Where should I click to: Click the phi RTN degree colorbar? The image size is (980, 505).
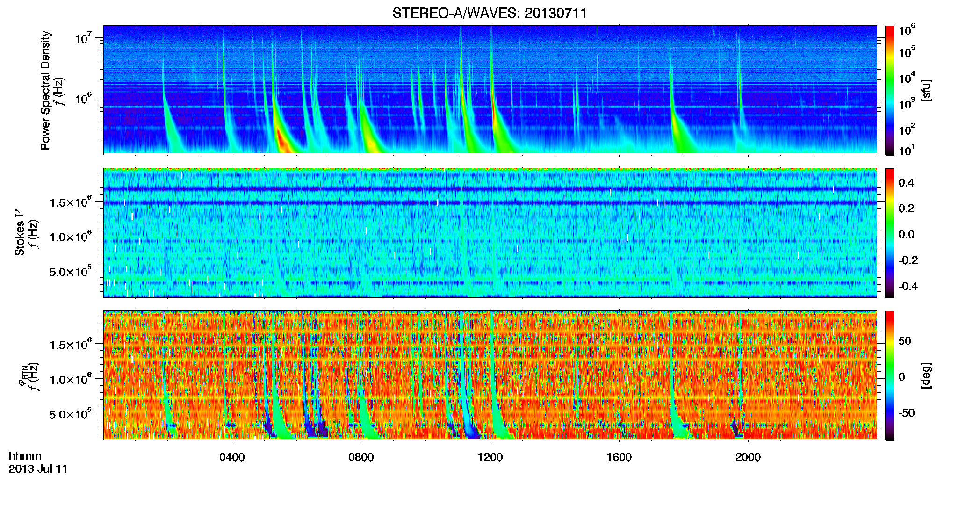click(890, 375)
